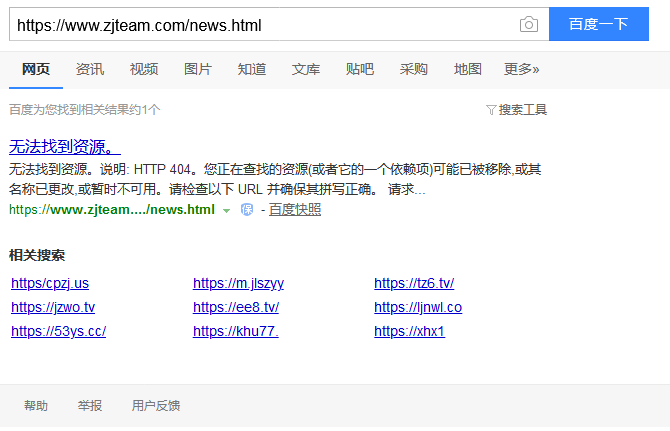Select the 网页 tab
Viewport: 670px width, 431px height.
(x=36, y=69)
